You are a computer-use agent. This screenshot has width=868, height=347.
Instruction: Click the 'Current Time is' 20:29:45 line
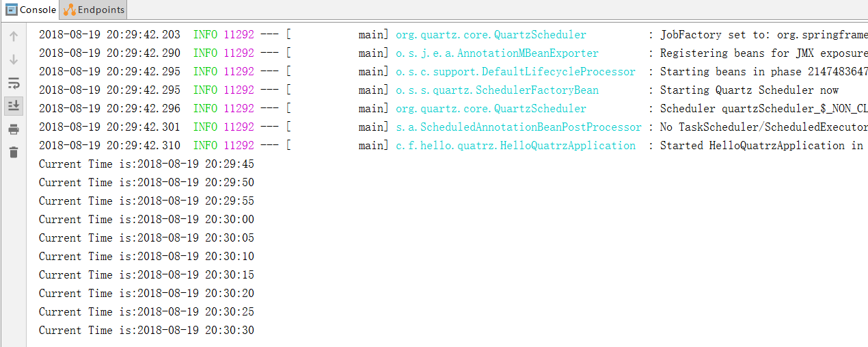(x=146, y=164)
